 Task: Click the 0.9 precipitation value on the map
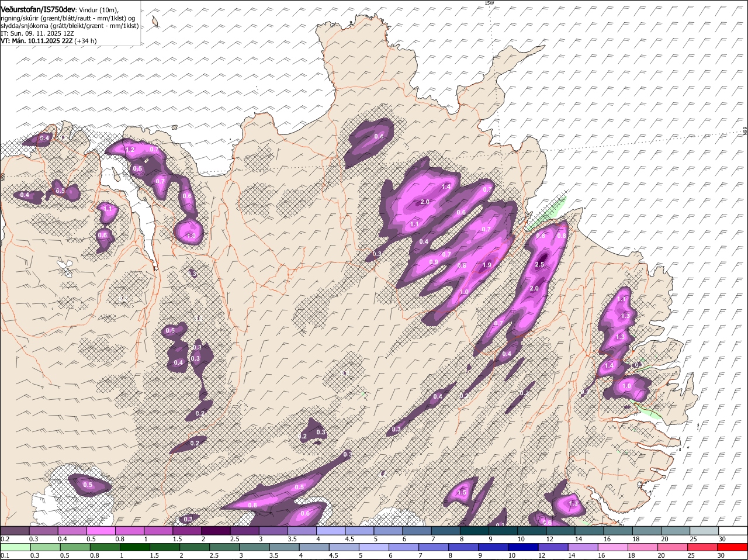(x=434, y=262)
